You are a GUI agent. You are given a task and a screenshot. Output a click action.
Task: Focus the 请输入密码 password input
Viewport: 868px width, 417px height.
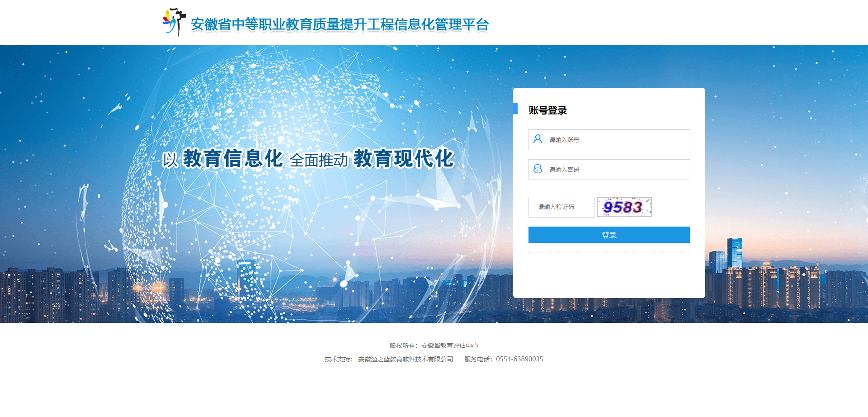[617, 170]
